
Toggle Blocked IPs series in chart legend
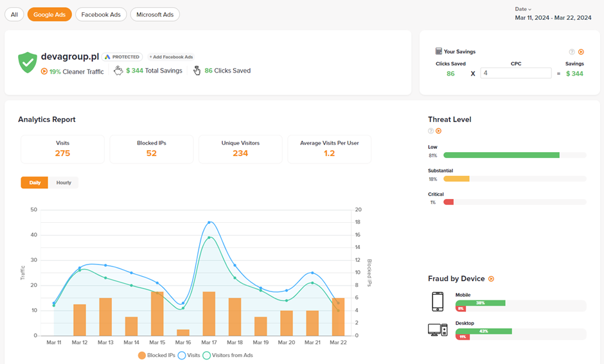156,355
